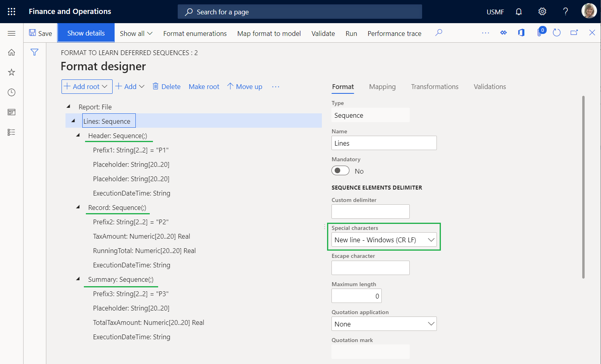Click the Custom delimiter input field
The height and width of the screenshot is (364, 601).
(x=370, y=212)
